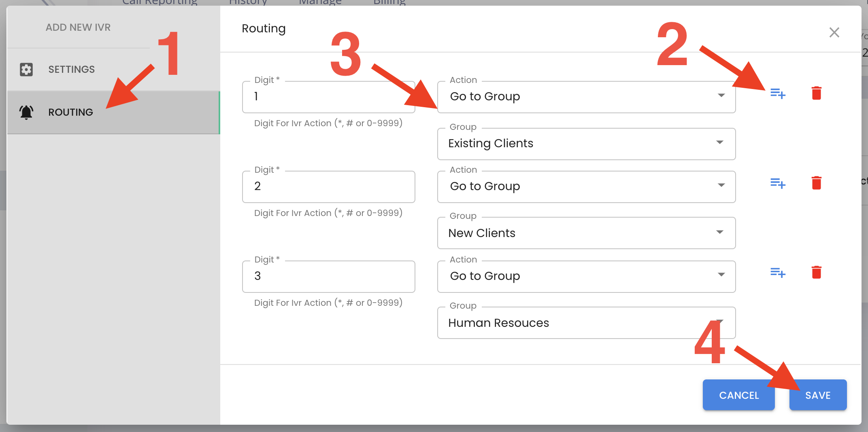Click the Routing bell icon in sidebar
Image resolution: width=868 pixels, height=432 pixels.
pyautogui.click(x=26, y=112)
